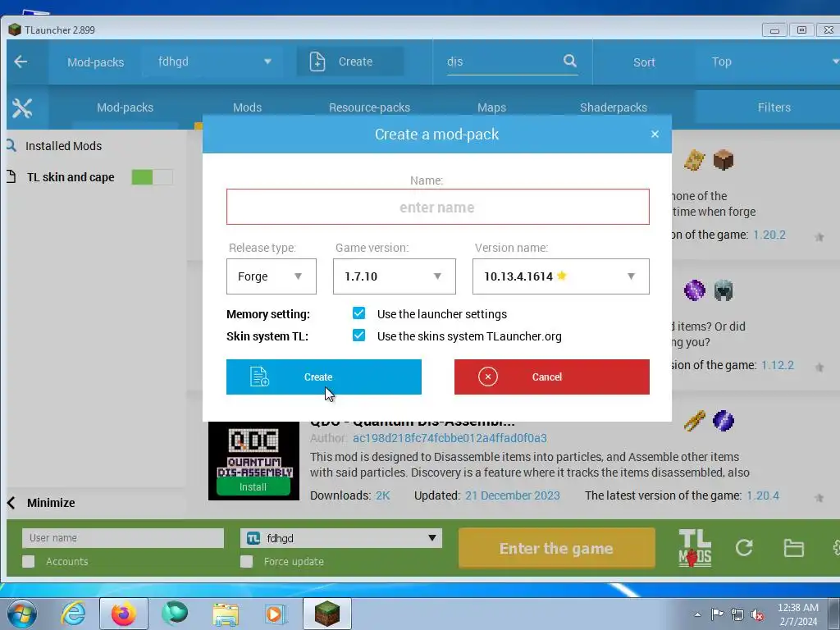Screen dimensions: 840x630
Task: Check the Accounts checkbox
Action: 29,561
